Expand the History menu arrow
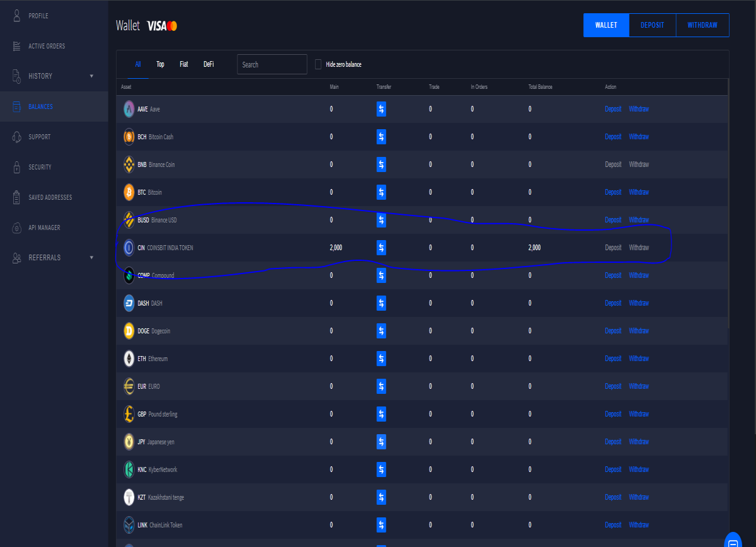The width and height of the screenshot is (756, 547). tap(91, 76)
